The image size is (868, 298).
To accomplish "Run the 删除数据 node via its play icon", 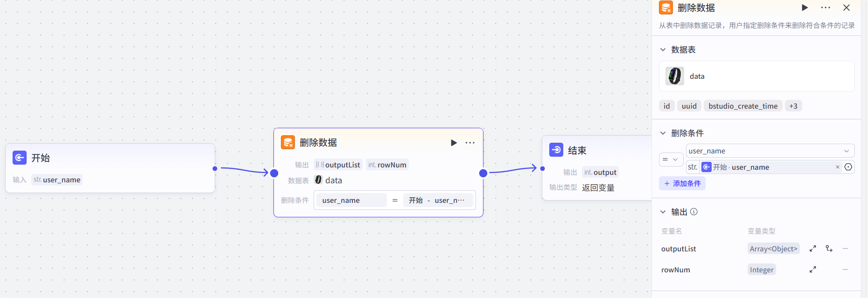I will (454, 142).
